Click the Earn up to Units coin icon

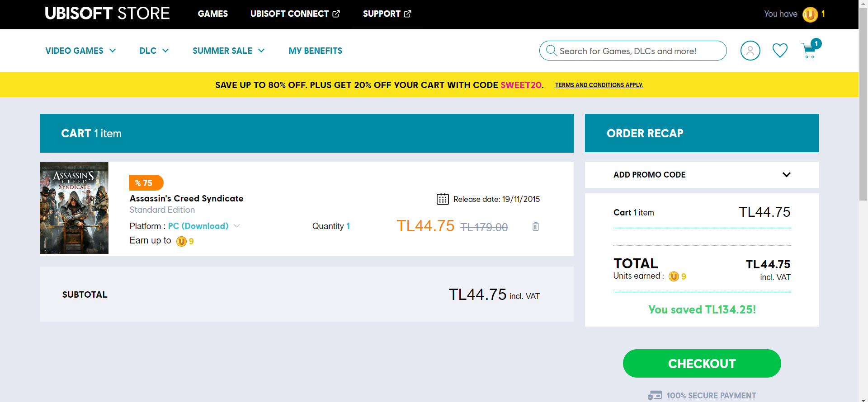[181, 241]
